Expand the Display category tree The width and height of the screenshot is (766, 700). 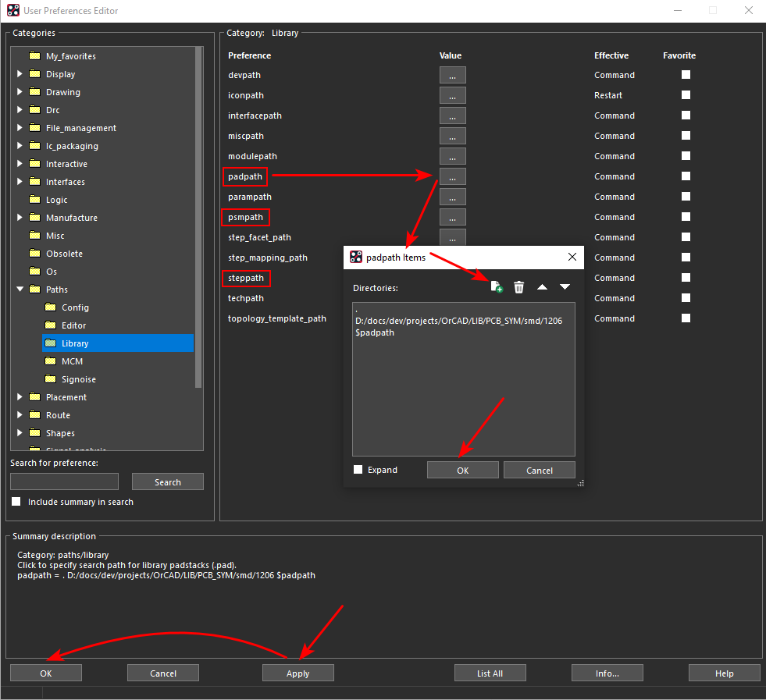click(20, 74)
